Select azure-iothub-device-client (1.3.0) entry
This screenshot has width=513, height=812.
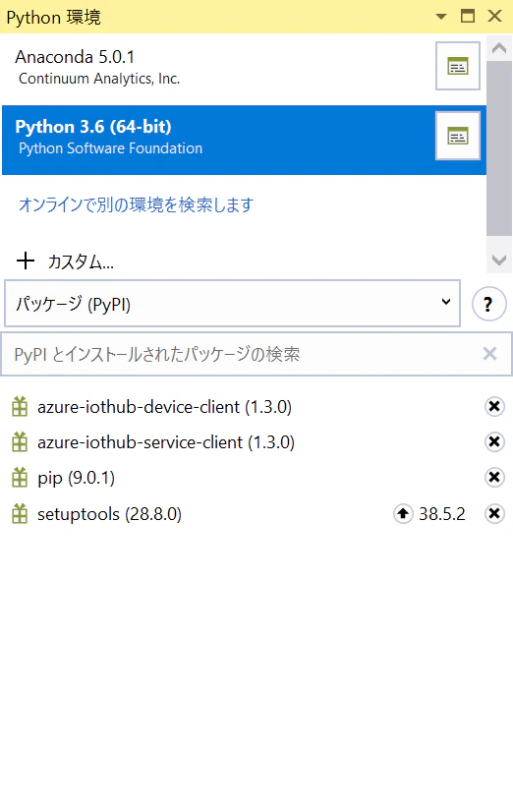[x=164, y=407]
